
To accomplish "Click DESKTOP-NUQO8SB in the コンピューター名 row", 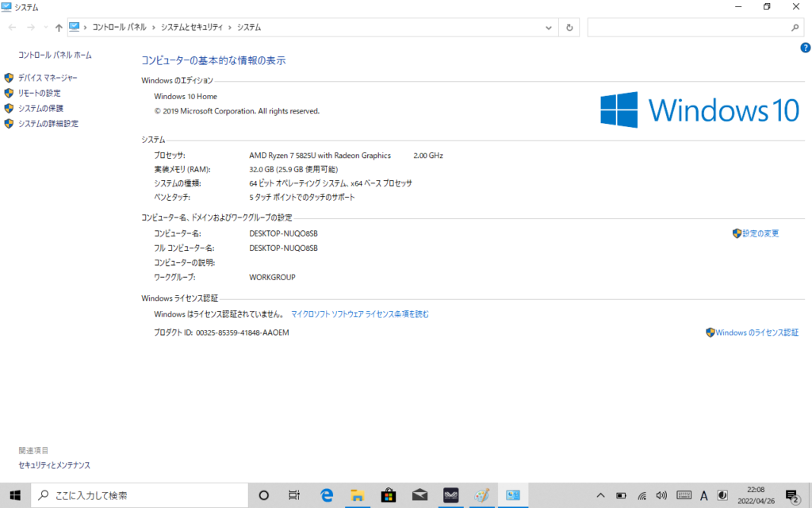I will click(x=283, y=234).
